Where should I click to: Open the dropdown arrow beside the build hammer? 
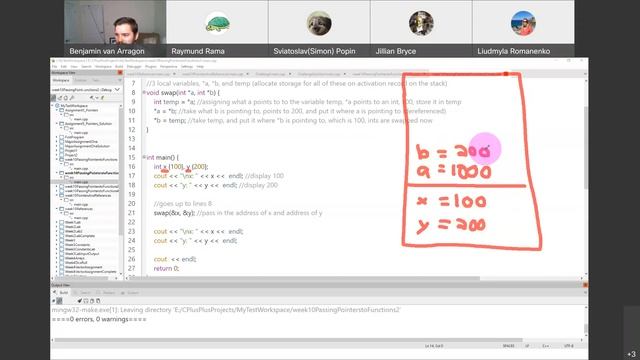point(97,98)
